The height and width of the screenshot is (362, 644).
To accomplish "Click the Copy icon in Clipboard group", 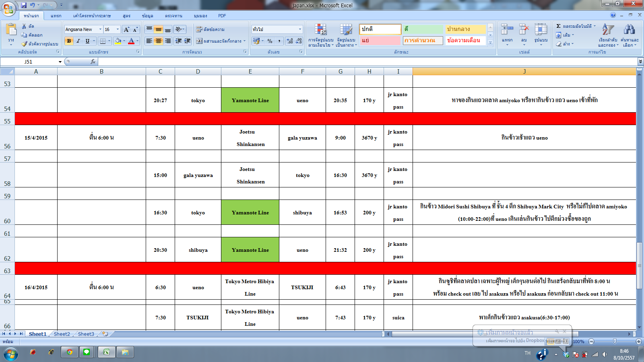I will click(x=24, y=35).
